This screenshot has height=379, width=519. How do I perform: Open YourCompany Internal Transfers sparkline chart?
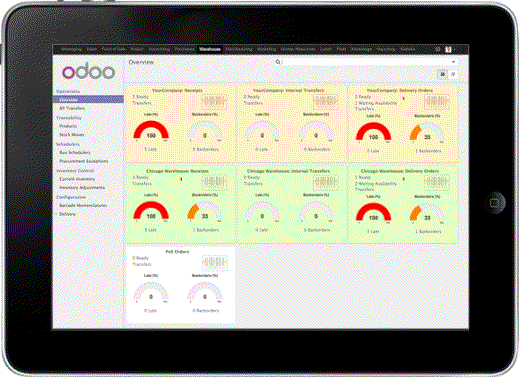(x=325, y=102)
